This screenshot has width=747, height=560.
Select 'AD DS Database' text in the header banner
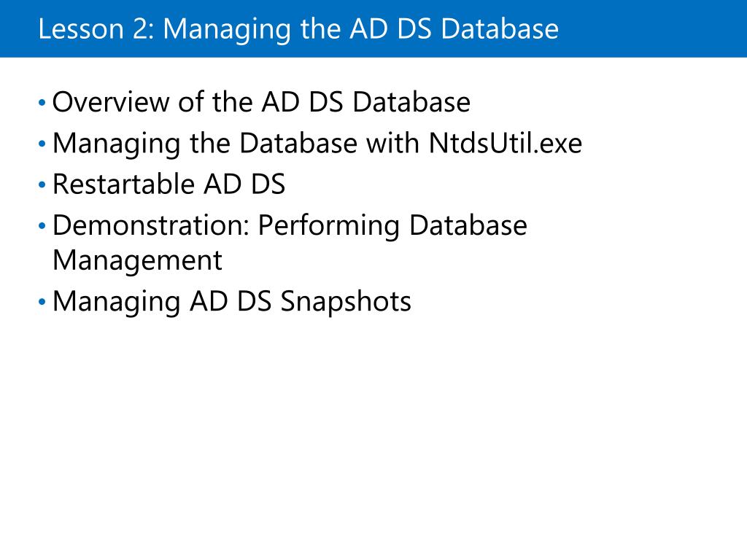click(x=454, y=28)
